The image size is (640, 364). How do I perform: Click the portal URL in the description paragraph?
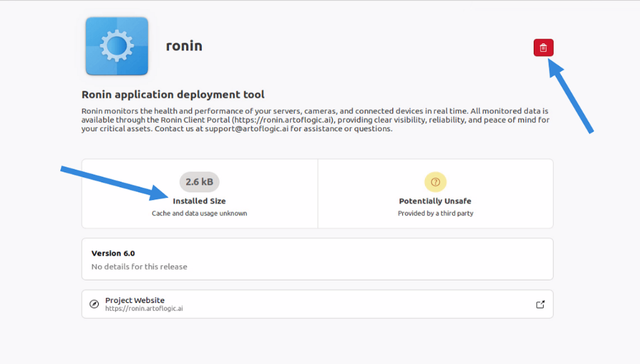284,119
